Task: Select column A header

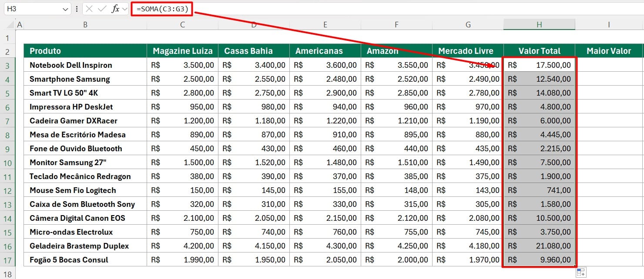Action: coord(20,25)
